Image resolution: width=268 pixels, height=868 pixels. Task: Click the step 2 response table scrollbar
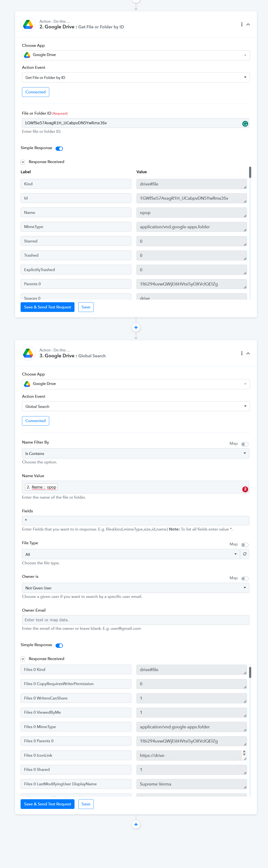click(x=250, y=172)
